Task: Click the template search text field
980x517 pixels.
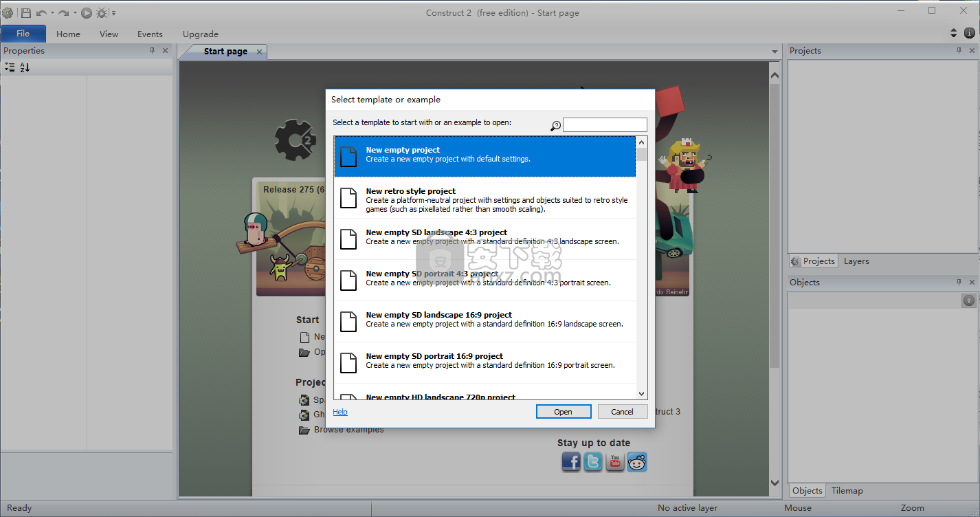Action: (x=605, y=125)
